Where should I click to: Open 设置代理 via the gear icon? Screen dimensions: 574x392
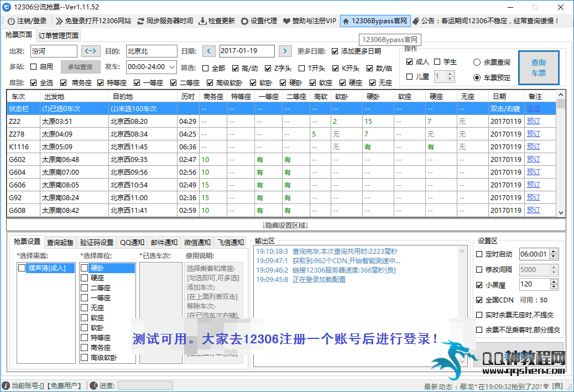point(244,21)
